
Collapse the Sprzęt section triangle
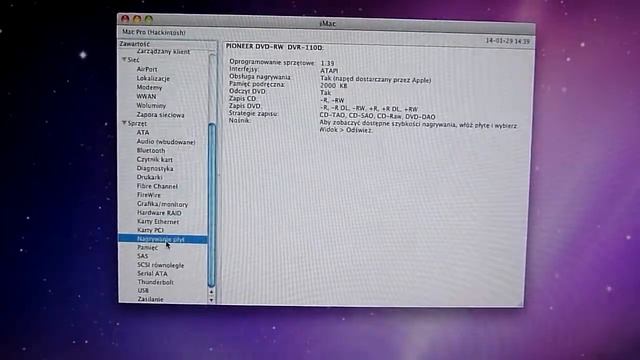(124, 123)
